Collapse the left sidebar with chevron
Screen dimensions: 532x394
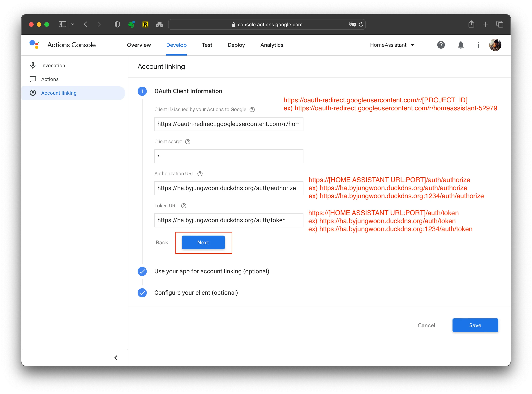click(x=116, y=358)
